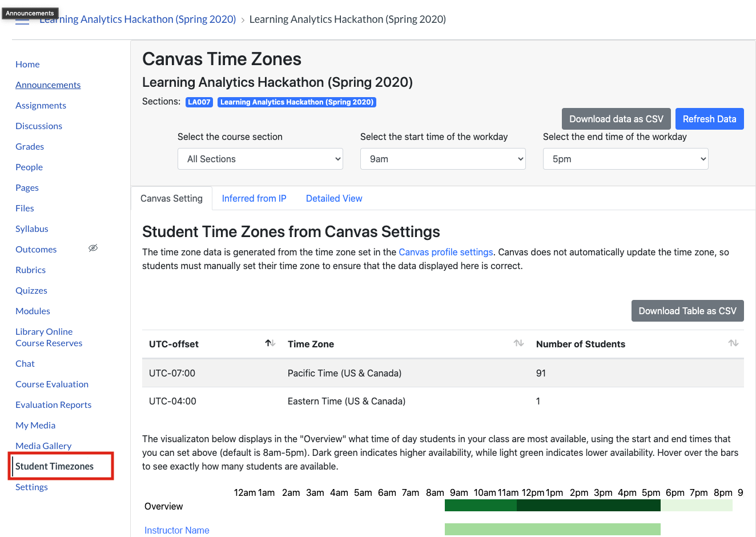Open Syllabus in course menu
Viewport: 756px width, 537px height.
tap(32, 229)
